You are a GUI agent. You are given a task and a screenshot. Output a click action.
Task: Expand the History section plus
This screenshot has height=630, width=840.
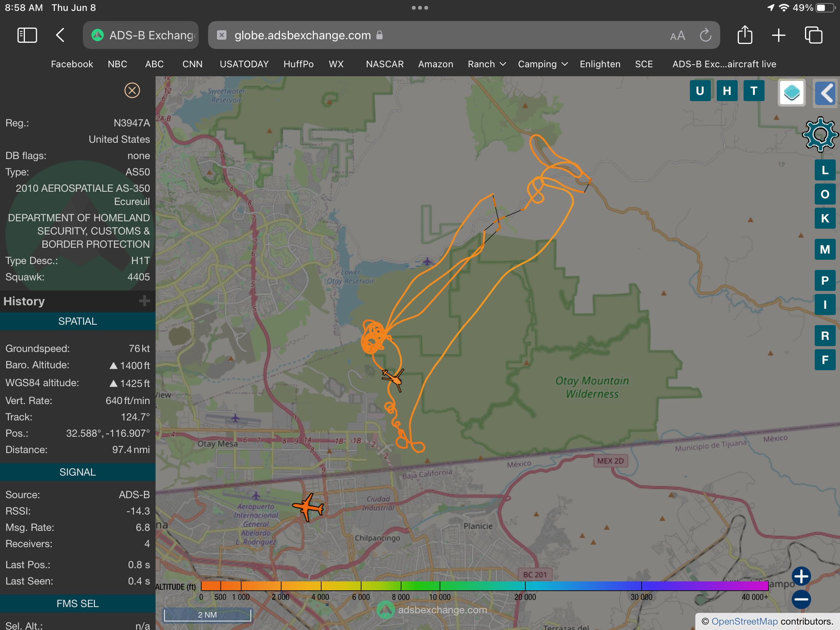pyautogui.click(x=144, y=301)
